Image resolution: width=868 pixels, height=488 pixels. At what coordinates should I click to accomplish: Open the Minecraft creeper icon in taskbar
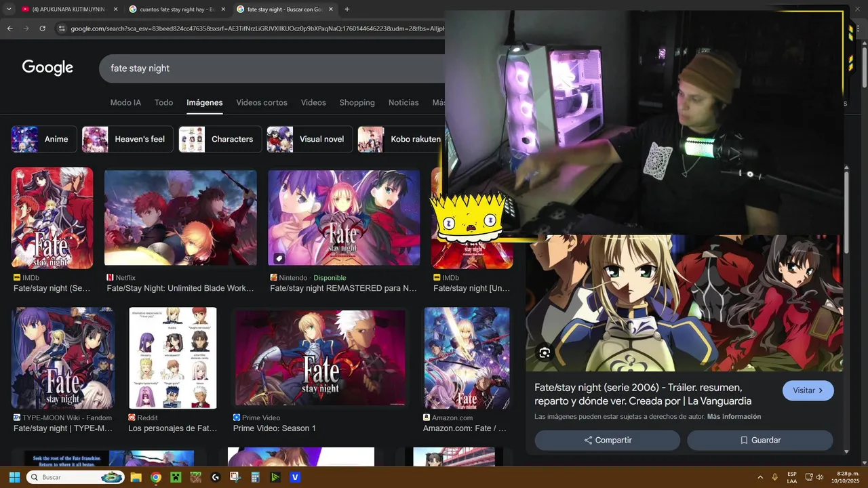[x=176, y=477]
